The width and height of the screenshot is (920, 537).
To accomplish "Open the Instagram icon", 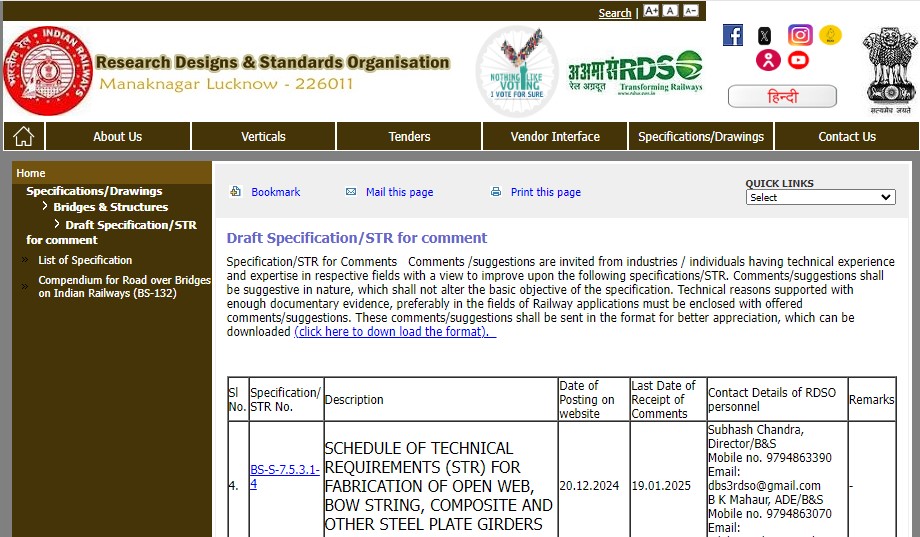I will pyautogui.click(x=800, y=35).
